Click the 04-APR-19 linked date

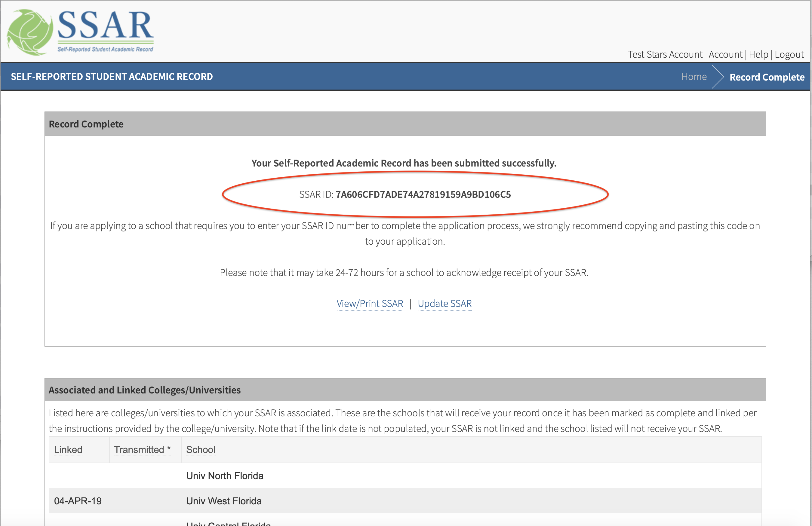point(78,501)
